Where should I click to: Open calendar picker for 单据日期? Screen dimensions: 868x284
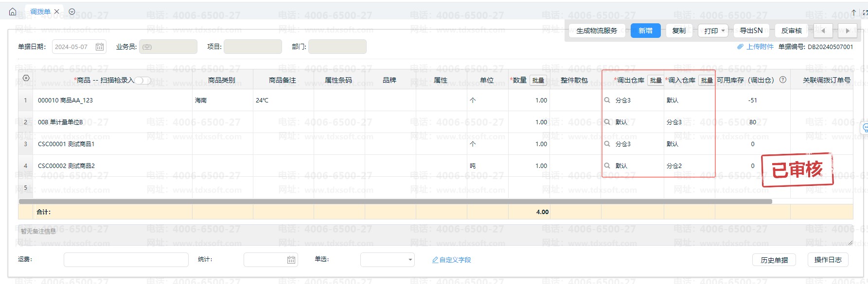tap(100, 47)
